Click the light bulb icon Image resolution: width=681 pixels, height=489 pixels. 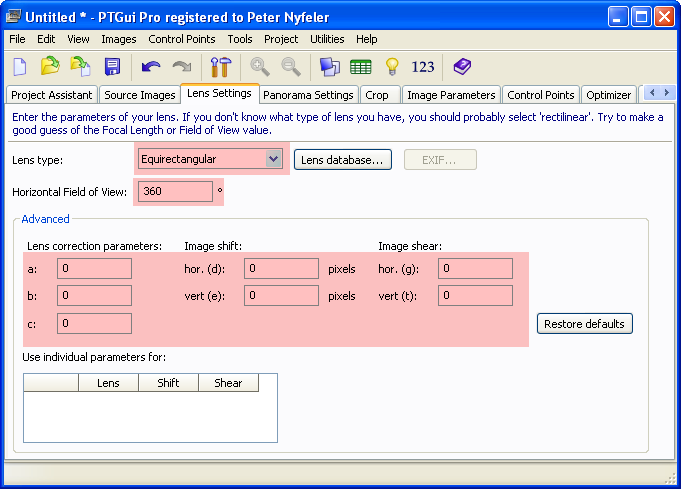tap(392, 67)
